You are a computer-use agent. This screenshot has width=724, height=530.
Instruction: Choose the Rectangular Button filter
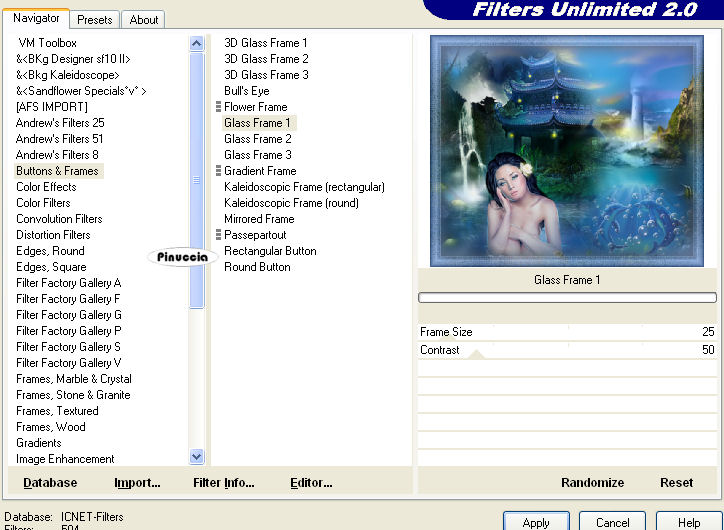[270, 251]
